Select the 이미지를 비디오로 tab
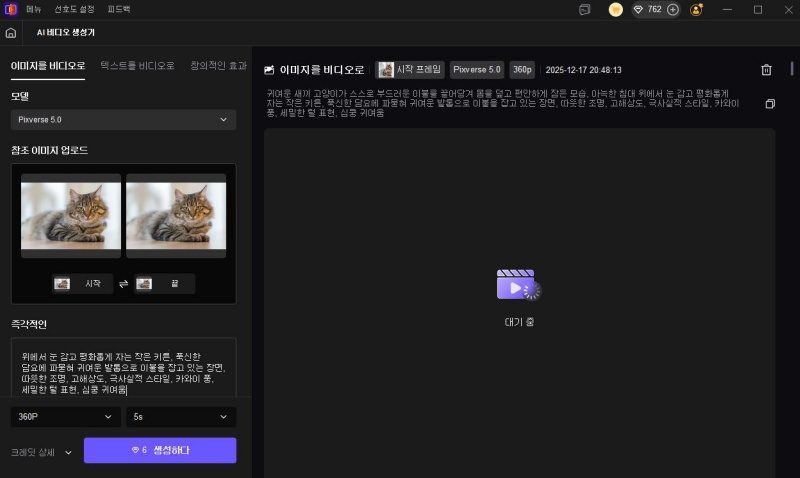Image resolution: width=800 pixels, height=478 pixels. click(x=47, y=66)
